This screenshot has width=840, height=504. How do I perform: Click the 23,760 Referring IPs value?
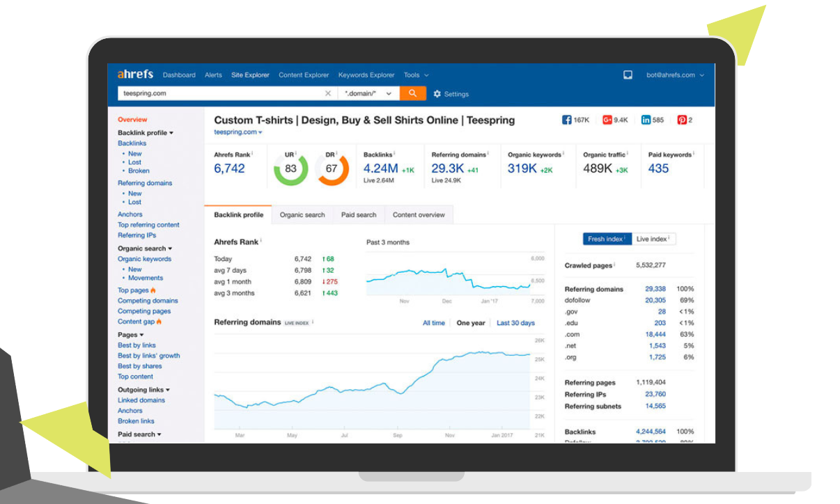click(x=655, y=395)
